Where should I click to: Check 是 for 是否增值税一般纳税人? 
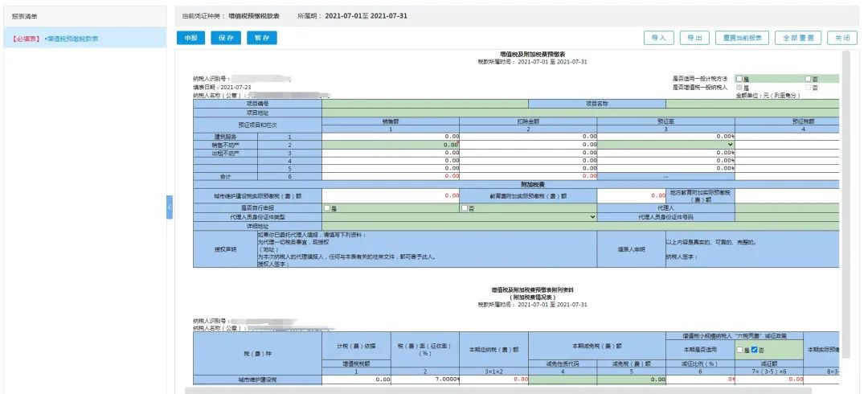[x=739, y=87]
